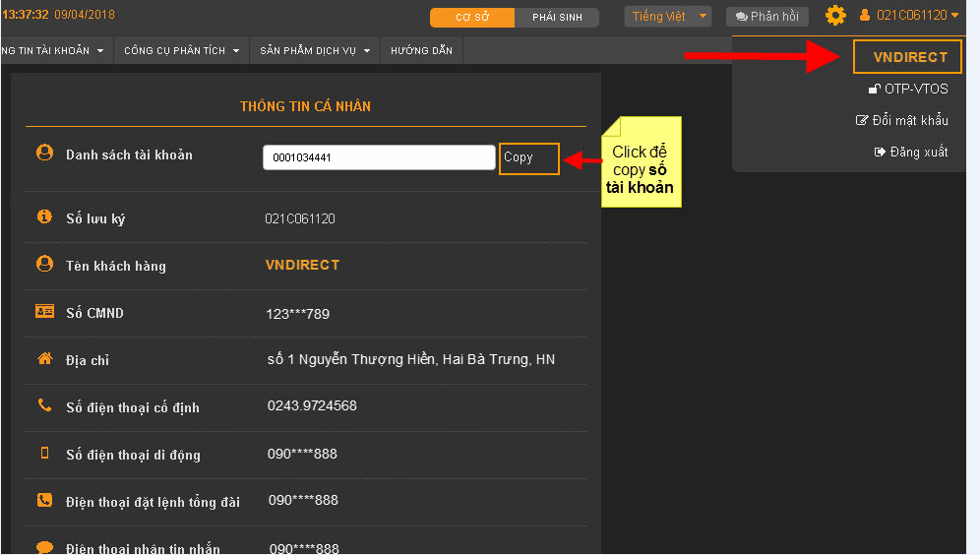Click the landline number 0243.9724568
The height and width of the screenshot is (555, 980).
pyautogui.click(x=312, y=405)
